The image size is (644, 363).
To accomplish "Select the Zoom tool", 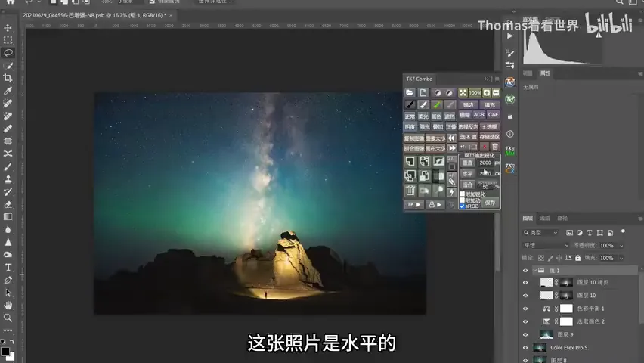I will coord(8,318).
